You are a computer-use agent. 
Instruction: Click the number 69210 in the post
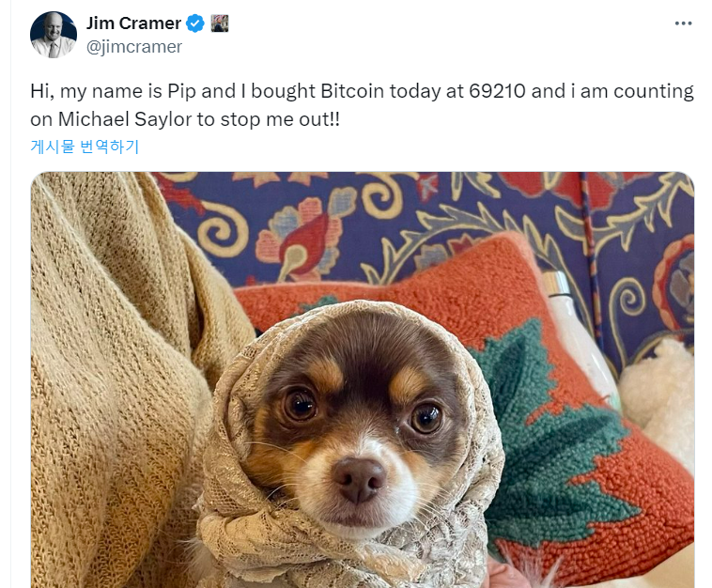(x=497, y=91)
